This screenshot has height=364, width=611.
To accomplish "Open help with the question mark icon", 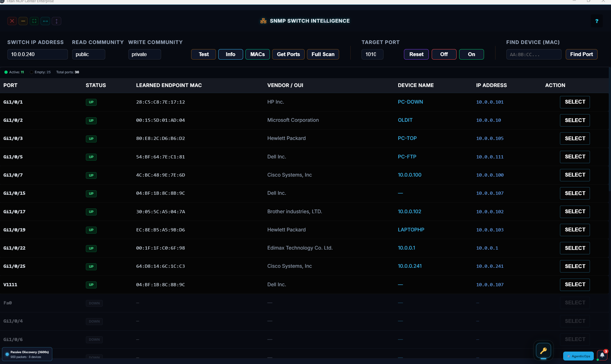I will pos(597,21).
